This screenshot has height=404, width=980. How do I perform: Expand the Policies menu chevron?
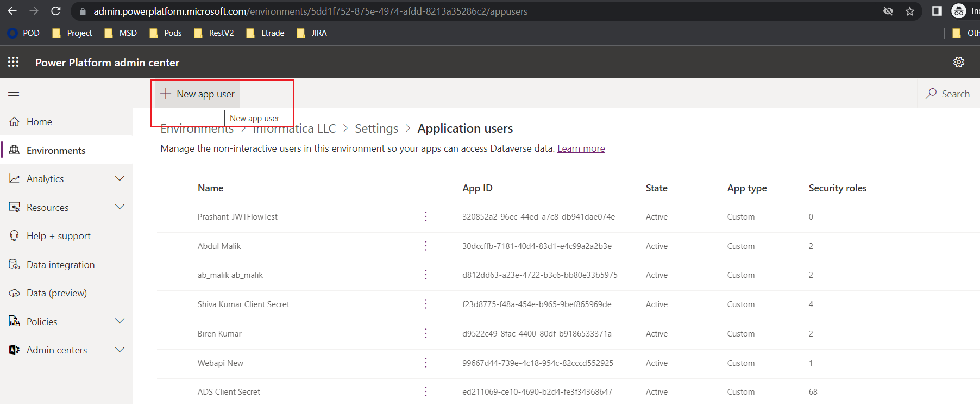(120, 321)
